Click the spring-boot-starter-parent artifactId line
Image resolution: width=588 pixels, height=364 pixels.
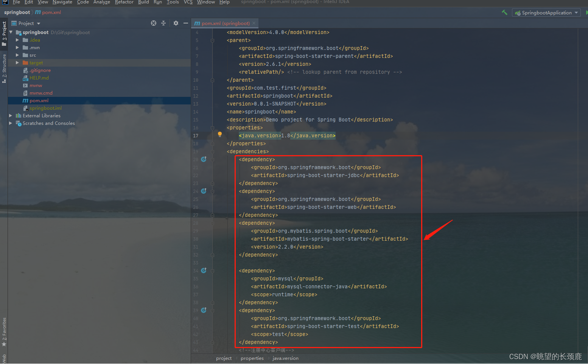(x=316, y=56)
